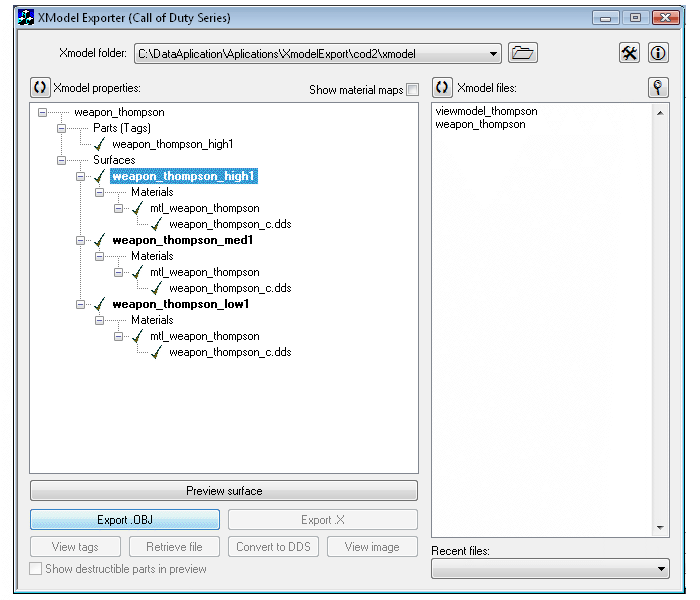Collapse weapon_thompson_high1 surface node

point(80,176)
